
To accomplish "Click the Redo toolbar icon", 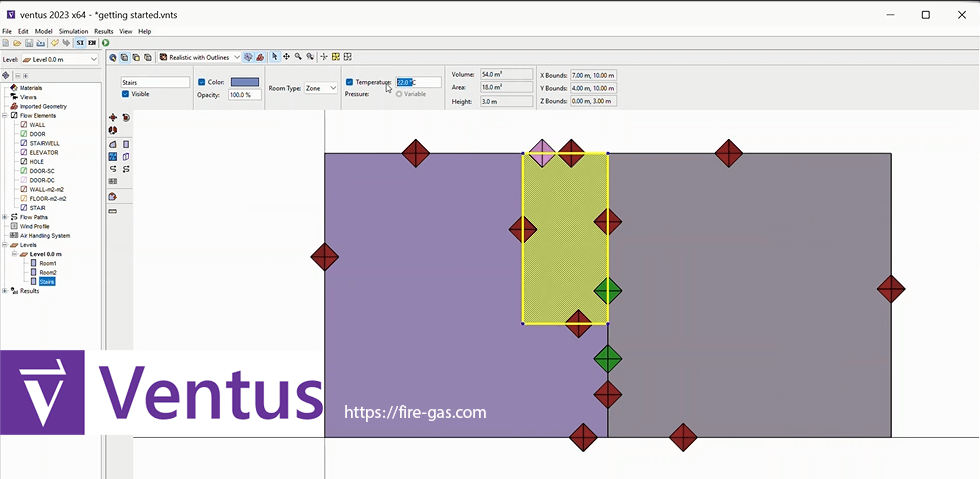I will [66, 43].
